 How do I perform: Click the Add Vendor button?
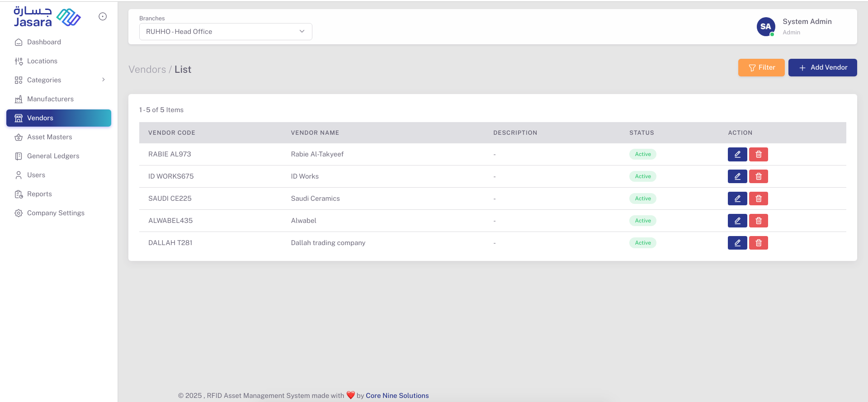[x=822, y=67]
